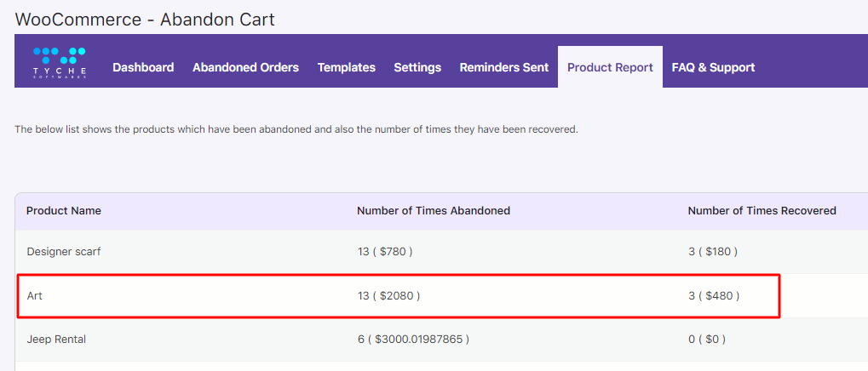Click the Product Name column header
This screenshot has height=371, width=868.
[64, 211]
